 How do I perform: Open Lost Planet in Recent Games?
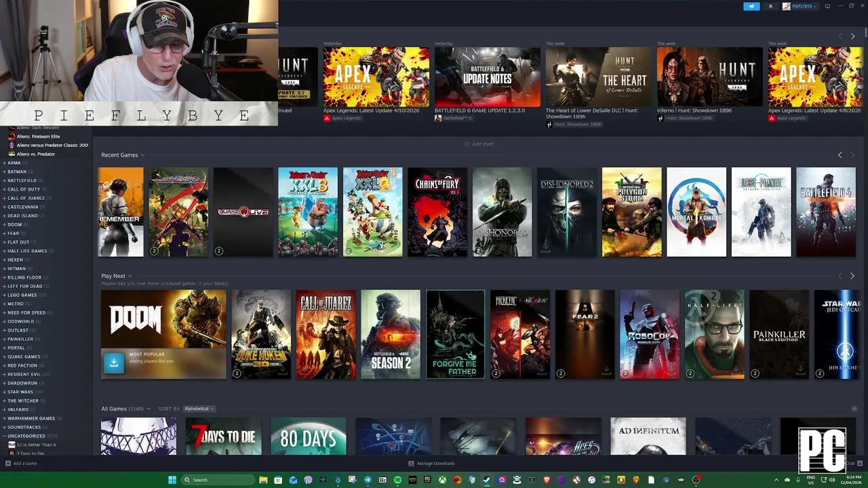762,212
